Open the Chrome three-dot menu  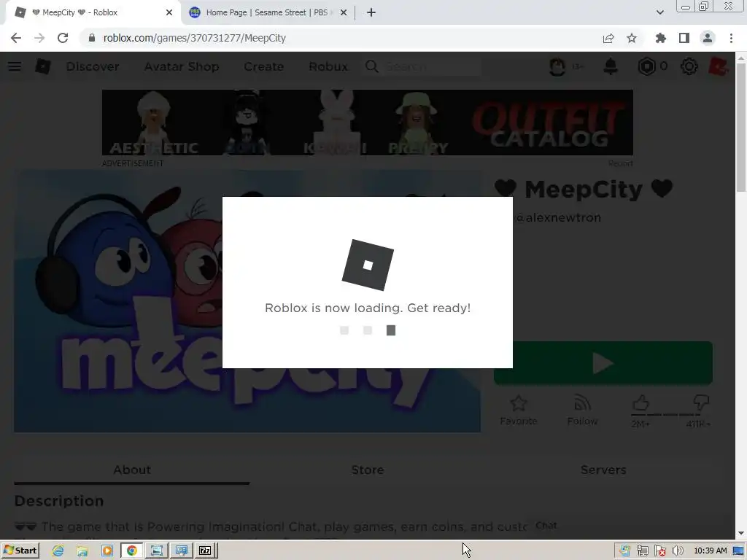(731, 38)
